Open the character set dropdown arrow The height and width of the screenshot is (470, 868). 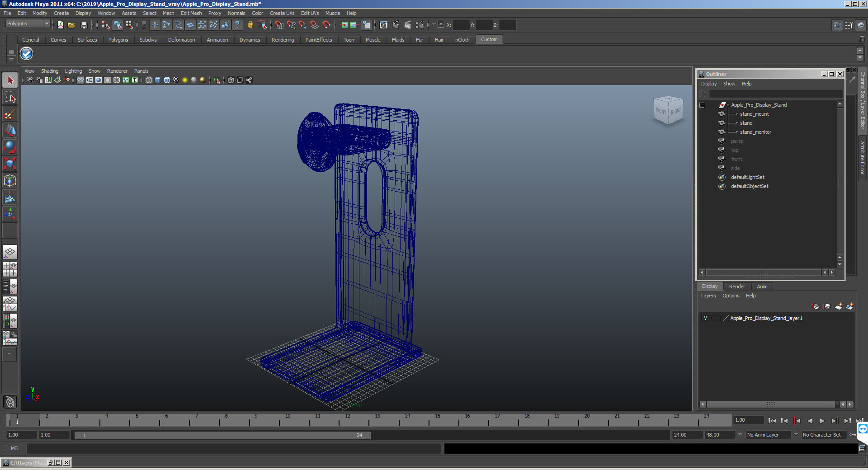(x=796, y=435)
